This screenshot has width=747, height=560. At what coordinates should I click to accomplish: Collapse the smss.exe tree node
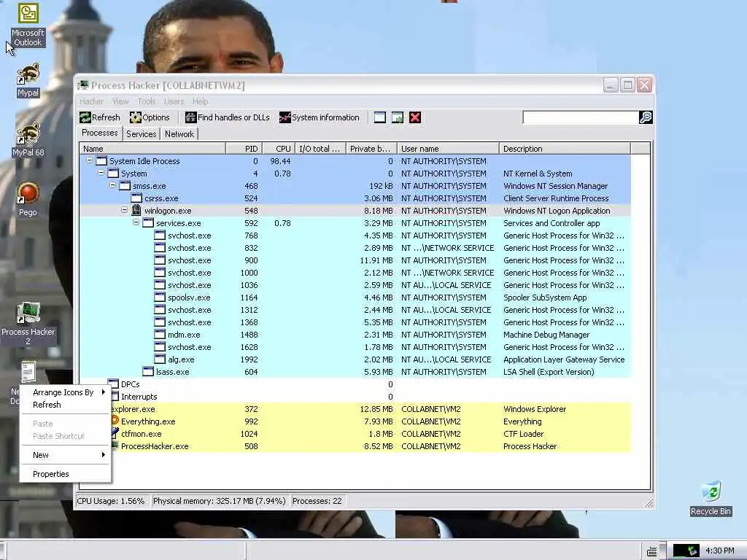[112, 185]
